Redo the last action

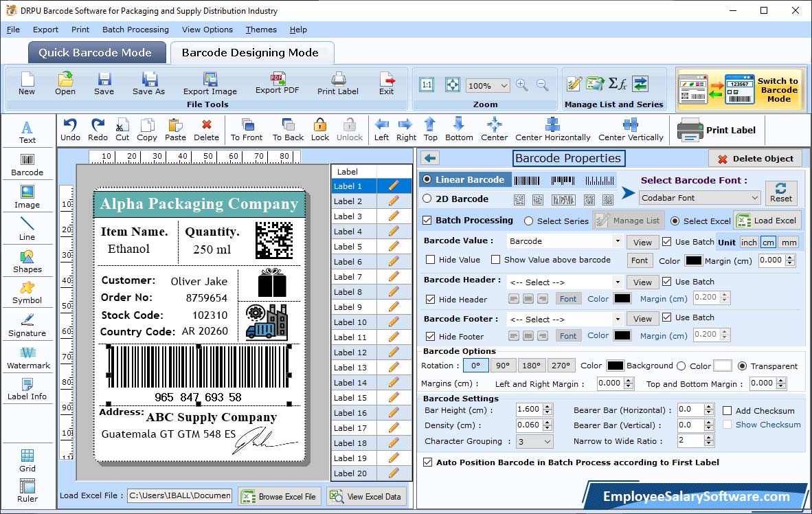pos(98,130)
